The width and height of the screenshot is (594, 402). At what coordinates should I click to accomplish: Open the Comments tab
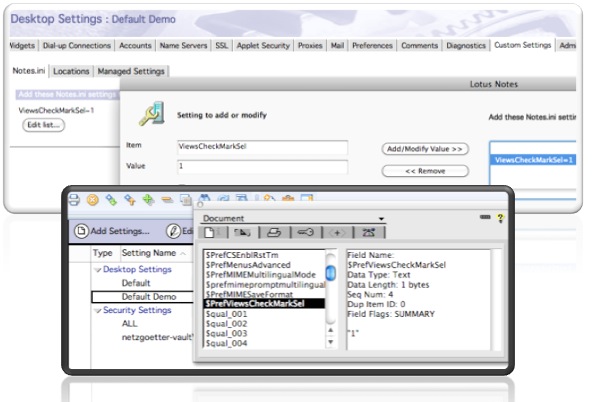(x=419, y=45)
